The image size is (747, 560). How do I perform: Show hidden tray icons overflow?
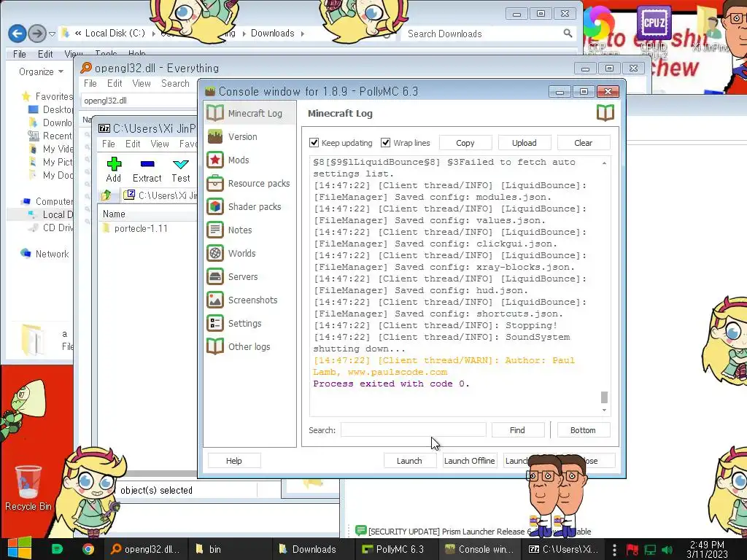point(614,550)
